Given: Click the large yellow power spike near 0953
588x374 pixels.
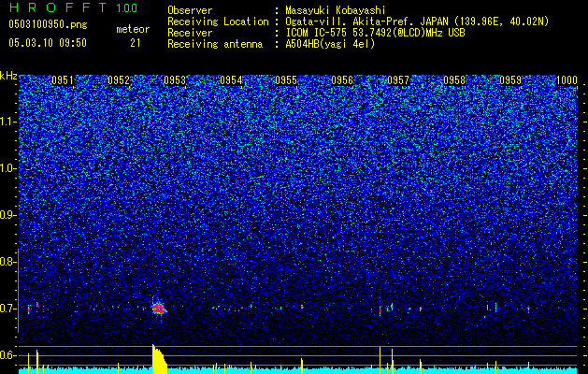Looking at the screenshot, I should pyautogui.click(x=159, y=359).
